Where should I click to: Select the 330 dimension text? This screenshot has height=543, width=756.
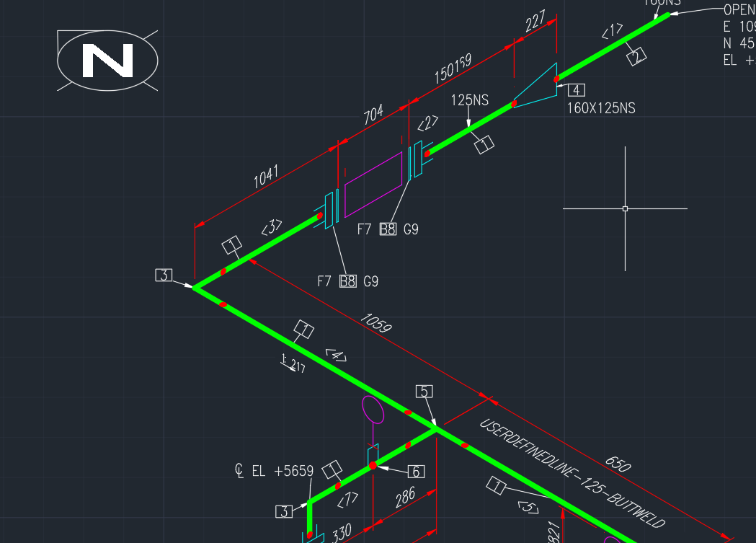(342, 534)
